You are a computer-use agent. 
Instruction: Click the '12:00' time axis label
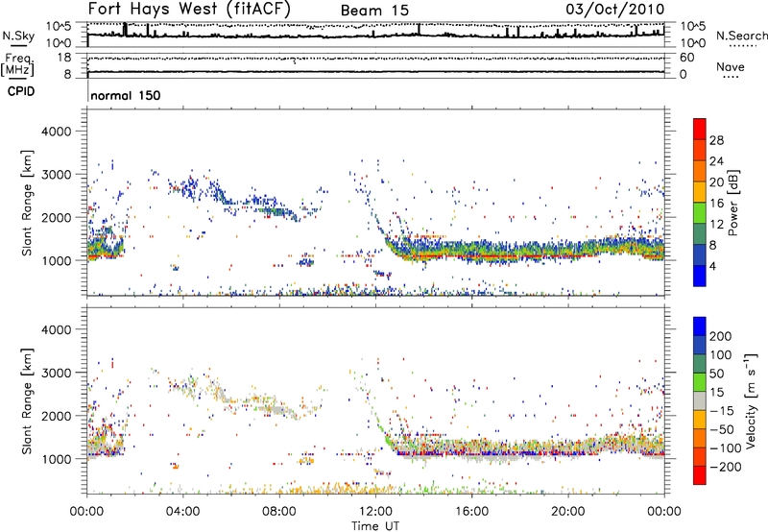tap(375, 512)
